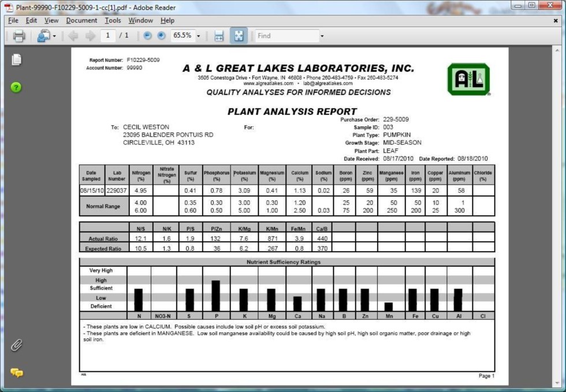Open the Window menu

click(141, 20)
